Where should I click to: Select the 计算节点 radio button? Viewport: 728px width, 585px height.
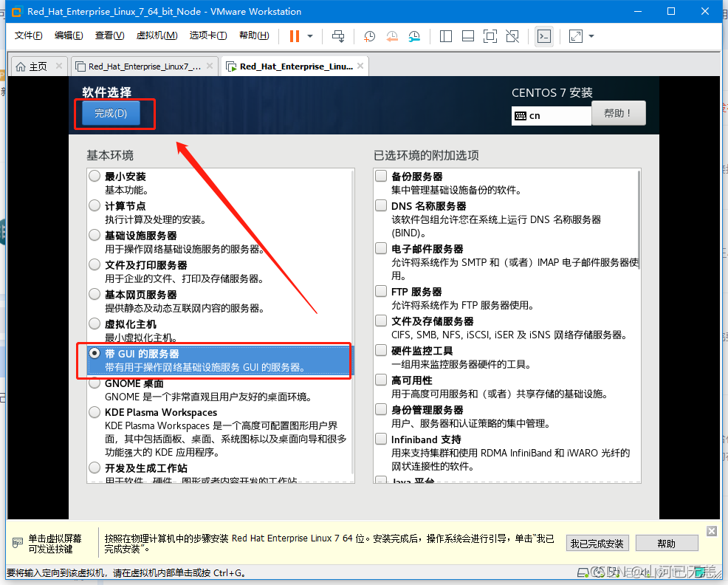pyautogui.click(x=95, y=205)
